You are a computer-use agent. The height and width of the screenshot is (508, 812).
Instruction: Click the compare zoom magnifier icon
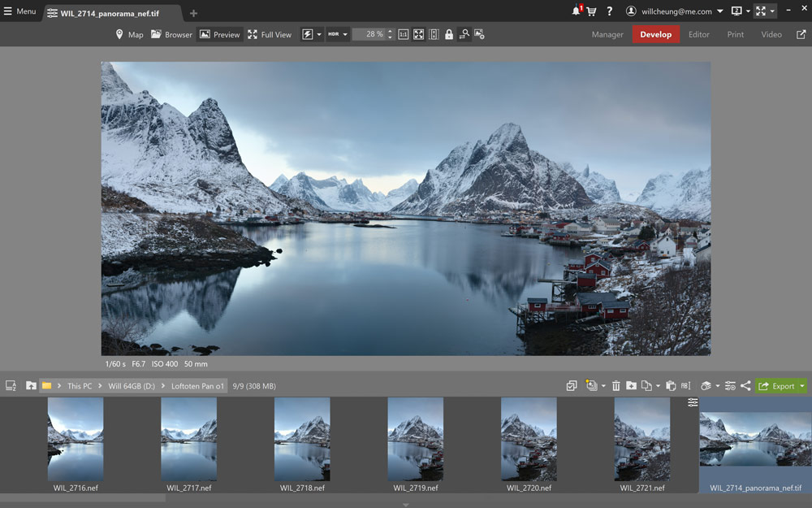464,34
